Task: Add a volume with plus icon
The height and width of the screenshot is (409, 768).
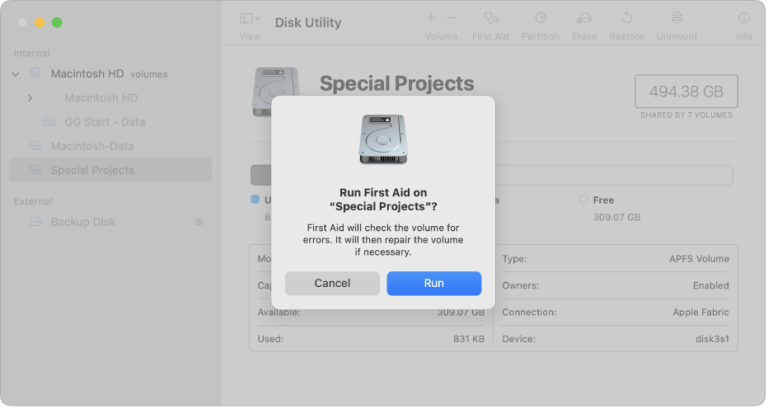Action: 431,18
